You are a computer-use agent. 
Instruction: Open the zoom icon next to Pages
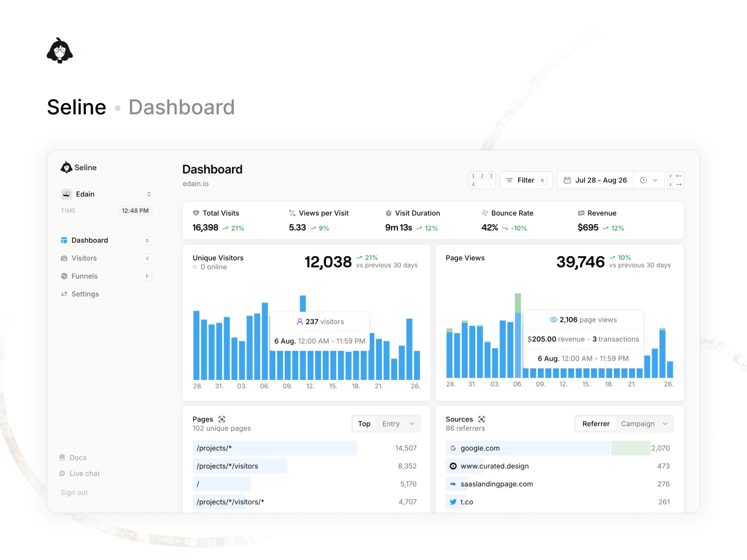[x=223, y=419]
